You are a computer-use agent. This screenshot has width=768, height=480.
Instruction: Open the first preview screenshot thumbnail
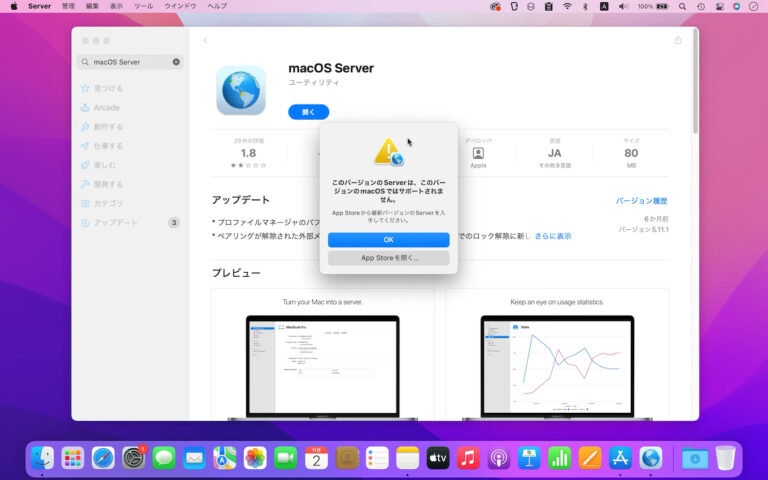tap(322, 355)
